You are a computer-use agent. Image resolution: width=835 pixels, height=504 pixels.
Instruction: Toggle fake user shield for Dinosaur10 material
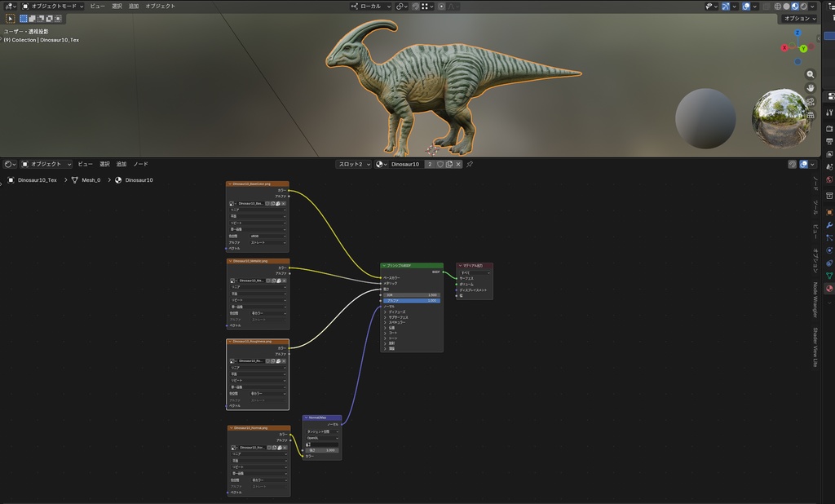(x=440, y=164)
